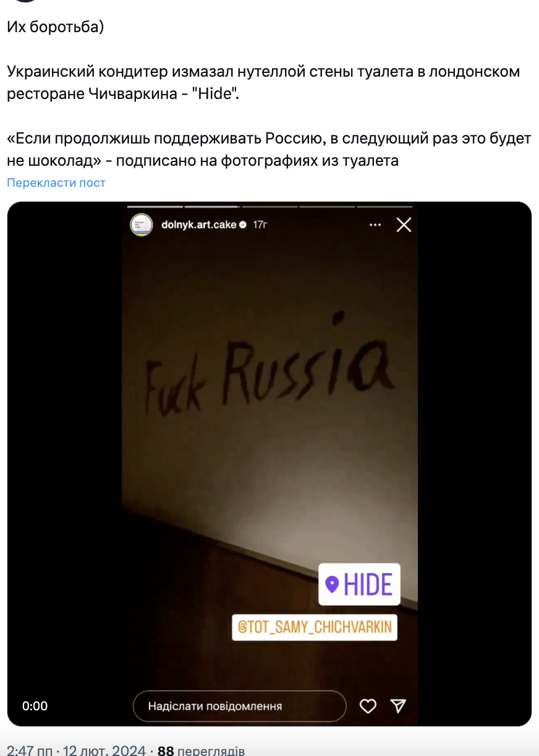Tap the heart like icon
Screen dimensions: 539x756
coord(368,706)
